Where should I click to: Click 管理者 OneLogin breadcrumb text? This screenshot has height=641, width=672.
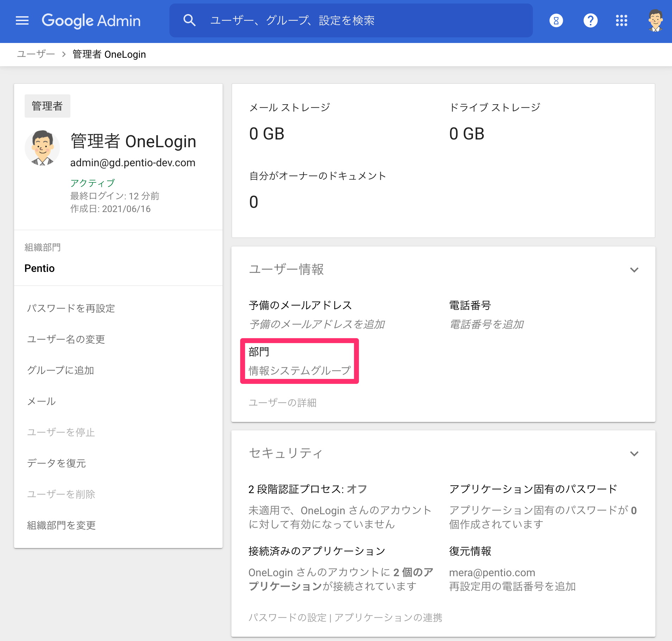(109, 54)
